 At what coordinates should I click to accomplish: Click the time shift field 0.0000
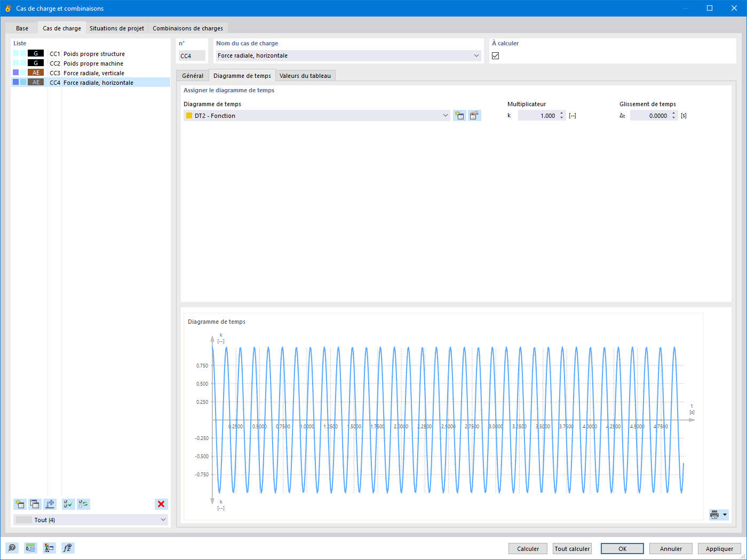coord(650,115)
